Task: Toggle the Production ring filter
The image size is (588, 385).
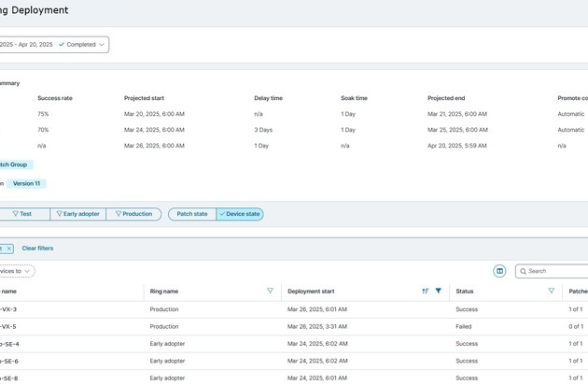Action: click(133, 214)
